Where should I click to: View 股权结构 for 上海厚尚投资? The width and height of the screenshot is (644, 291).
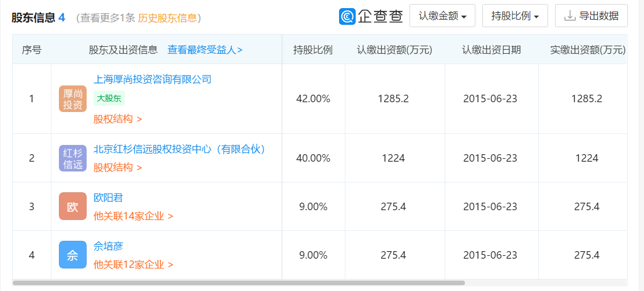[x=118, y=120]
